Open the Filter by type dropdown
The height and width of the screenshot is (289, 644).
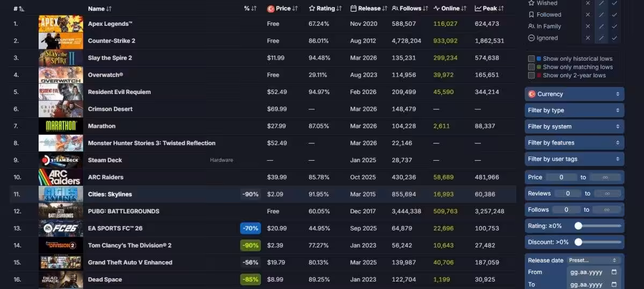[574, 110]
